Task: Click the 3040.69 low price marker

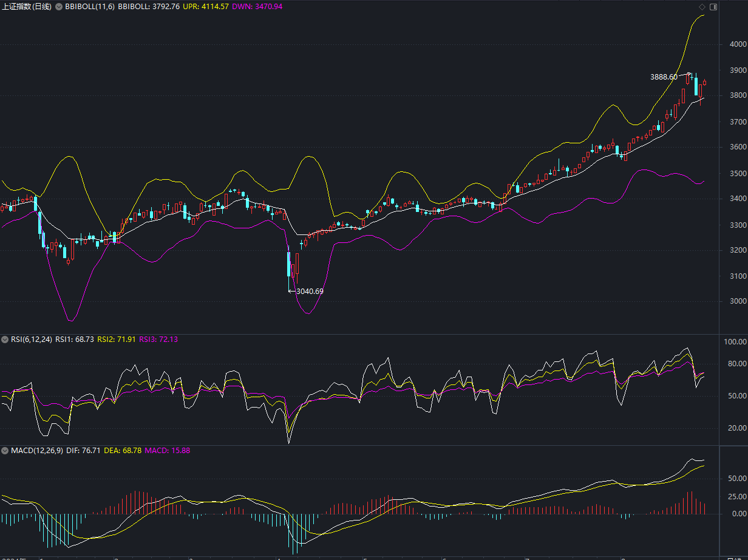Action: click(310, 292)
